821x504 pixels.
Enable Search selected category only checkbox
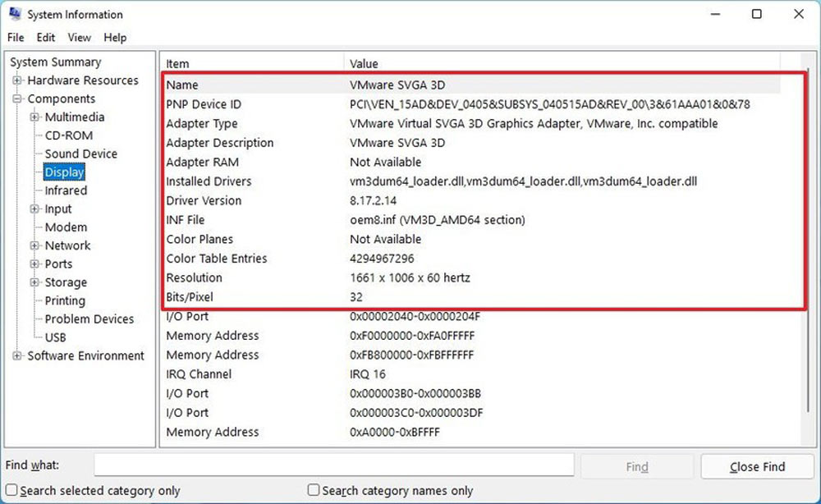coord(11,490)
